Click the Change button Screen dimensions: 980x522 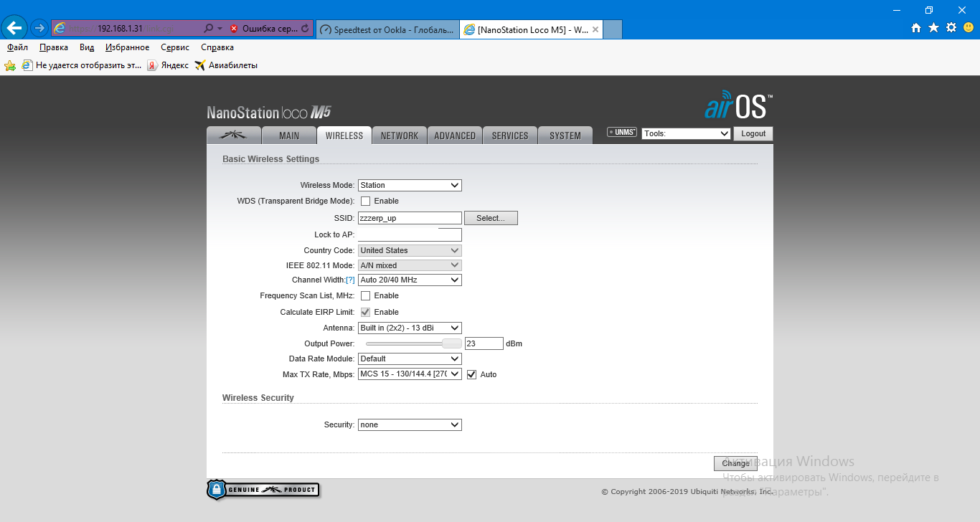point(735,463)
